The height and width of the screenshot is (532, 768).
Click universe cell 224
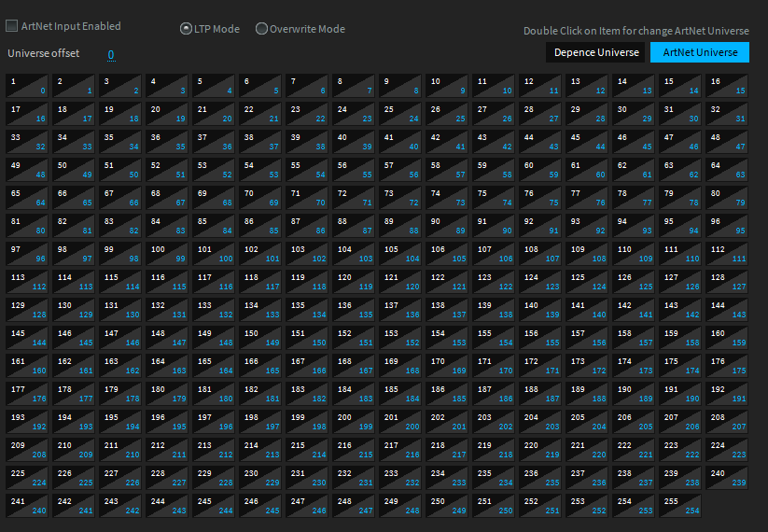[x=727, y=450]
